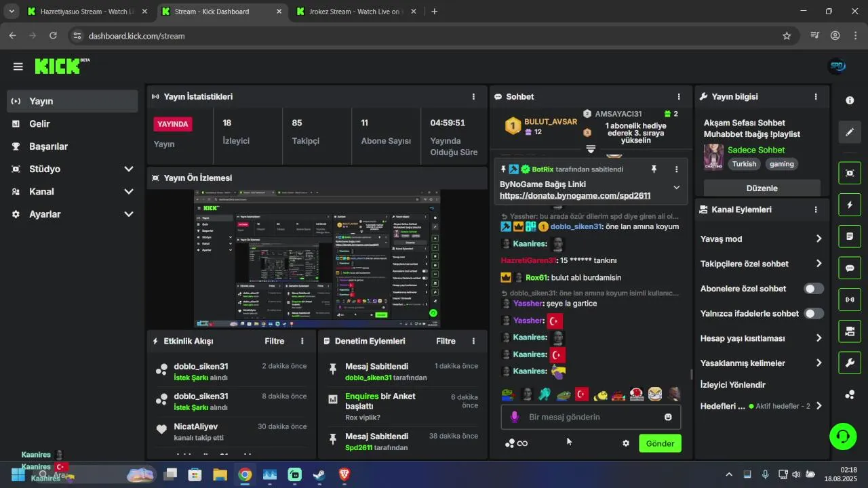
Task: Switch to Jrokez Stream browser tab
Action: tap(355, 12)
